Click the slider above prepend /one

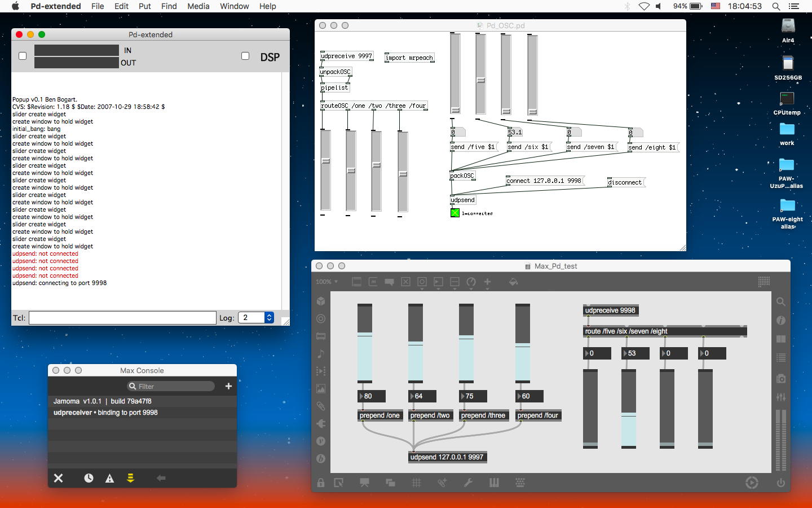click(x=365, y=344)
